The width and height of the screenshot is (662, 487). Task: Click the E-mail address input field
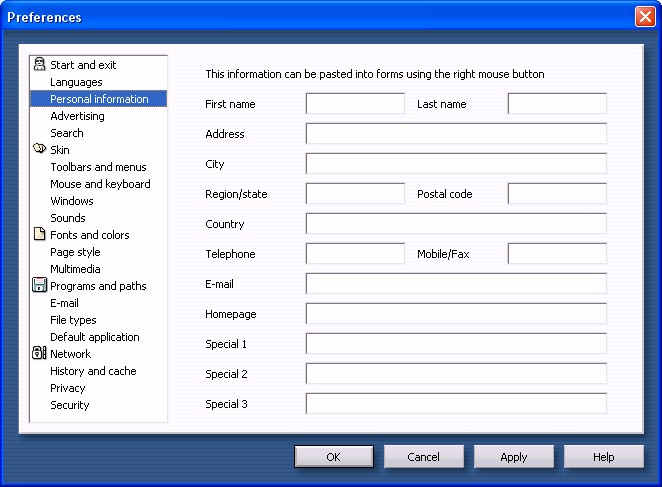[x=456, y=283]
